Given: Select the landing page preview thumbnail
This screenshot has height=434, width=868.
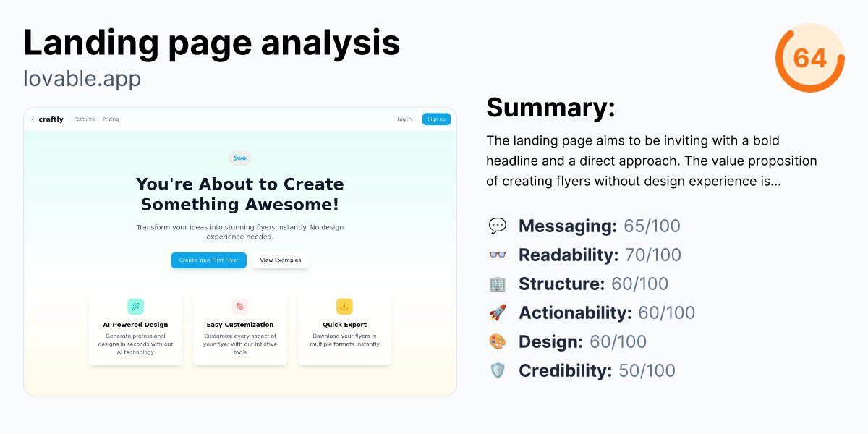Looking at the screenshot, I should point(239,252).
